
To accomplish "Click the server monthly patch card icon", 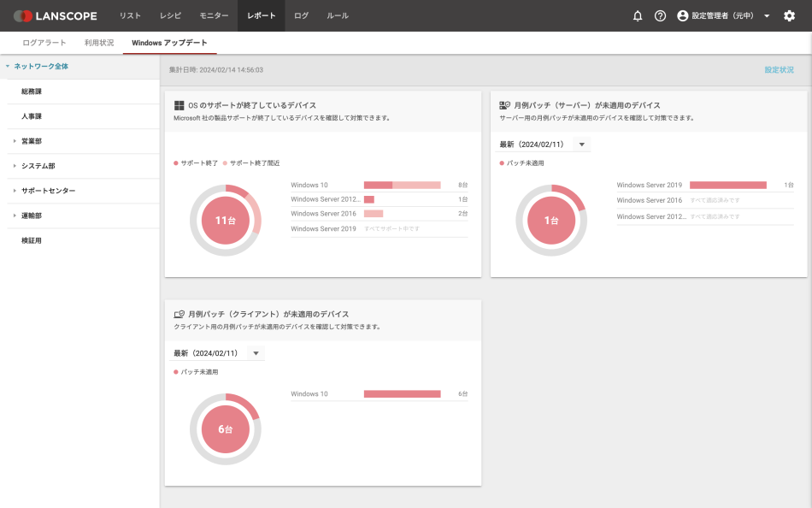I will tap(505, 105).
